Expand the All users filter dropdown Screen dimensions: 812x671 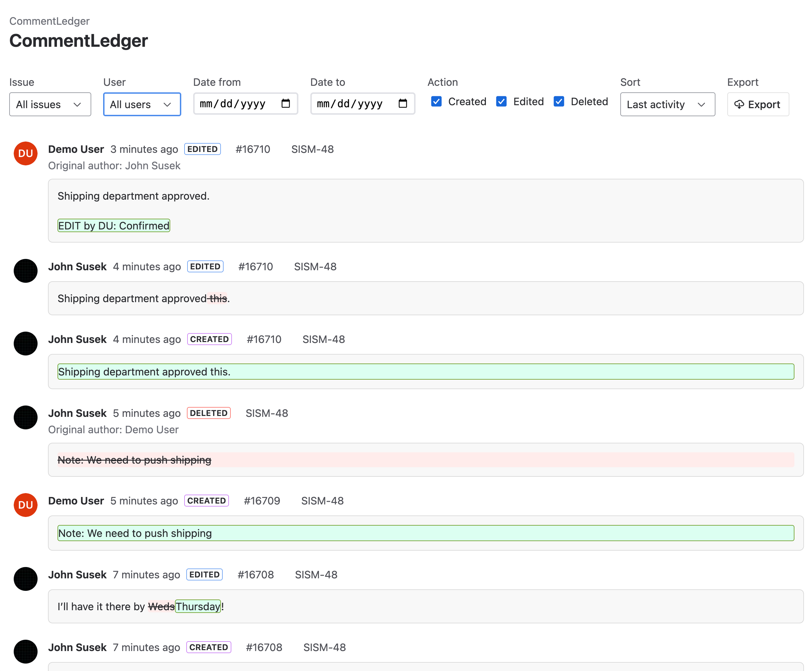coord(142,104)
